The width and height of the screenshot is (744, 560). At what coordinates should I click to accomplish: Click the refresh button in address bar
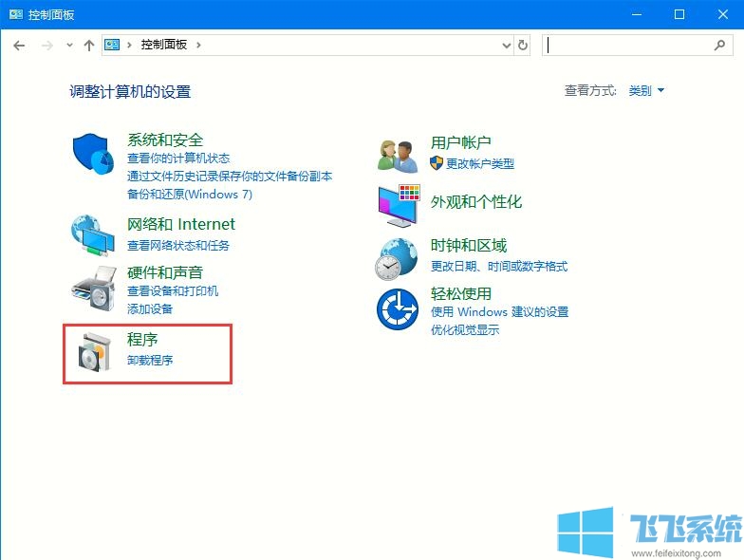point(523,45)
